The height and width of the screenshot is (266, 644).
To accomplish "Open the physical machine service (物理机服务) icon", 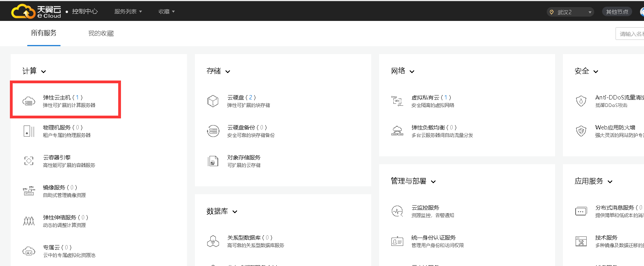I will [28, 131].
